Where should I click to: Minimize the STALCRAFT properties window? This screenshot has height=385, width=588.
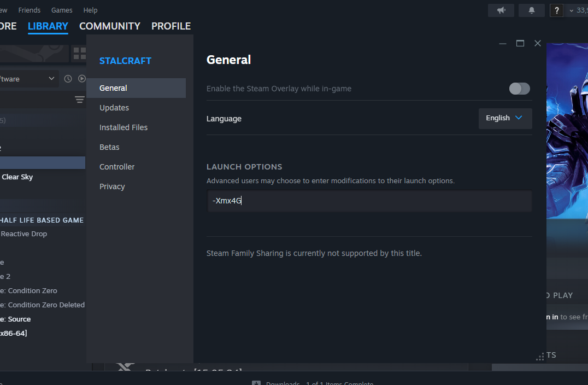click(503, 44)
